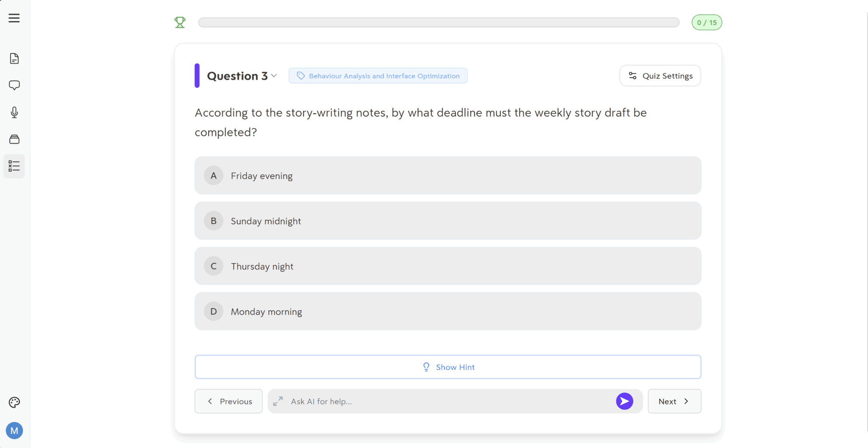Show the hint for this question

(448, 367)
